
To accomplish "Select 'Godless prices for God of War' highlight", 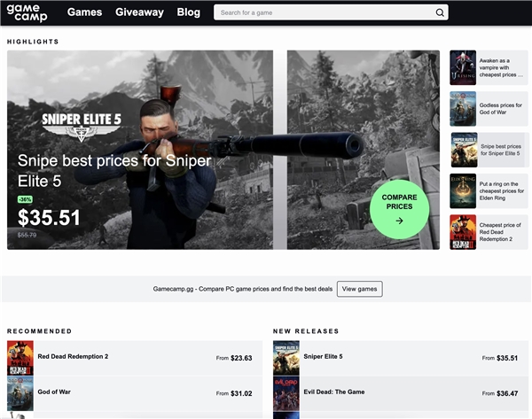I will tap(500, 109).
